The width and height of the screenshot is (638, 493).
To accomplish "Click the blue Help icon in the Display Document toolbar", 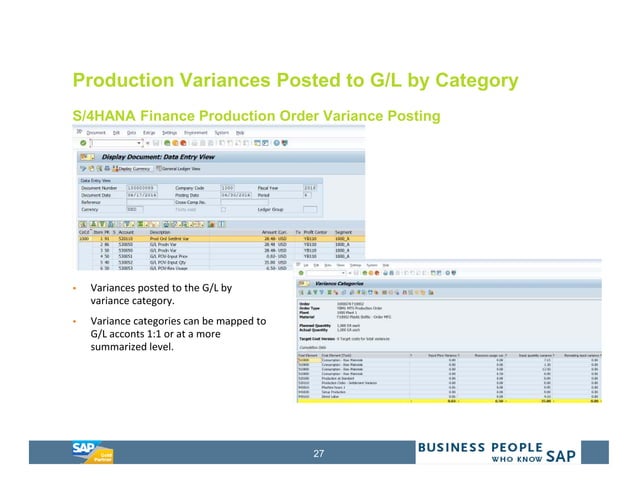I will click(x=276, y=143).
